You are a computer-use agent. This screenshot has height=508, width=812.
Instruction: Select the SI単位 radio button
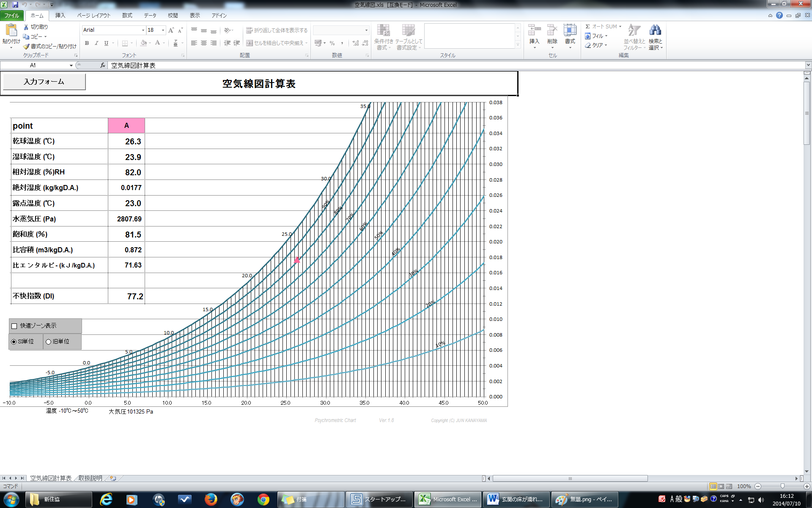(14, 342)
